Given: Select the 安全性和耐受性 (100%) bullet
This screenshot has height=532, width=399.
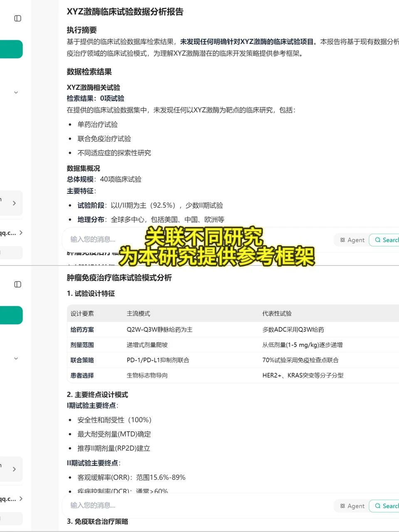Looking at the screenshot, I should 115,420.
